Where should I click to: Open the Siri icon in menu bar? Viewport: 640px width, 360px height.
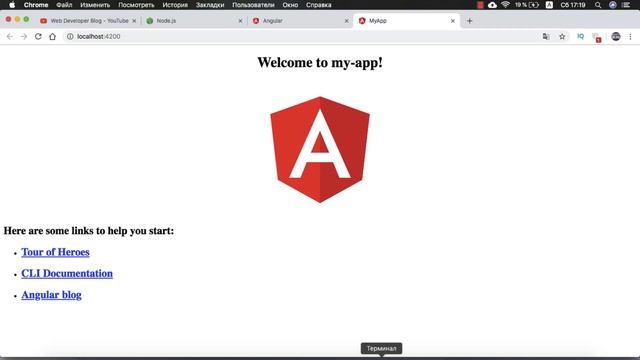pos(613,5)
